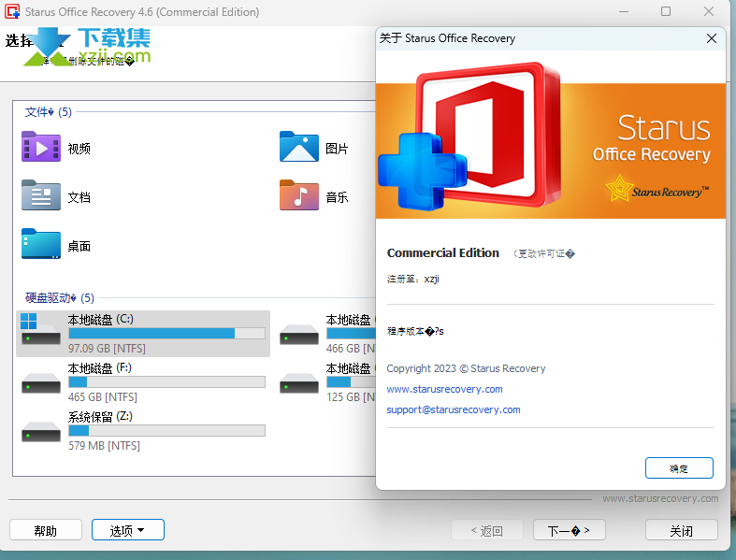736x560 pixels.
Task: Minimize the Starus Office Recovery window
Action: tap(624, 11)
